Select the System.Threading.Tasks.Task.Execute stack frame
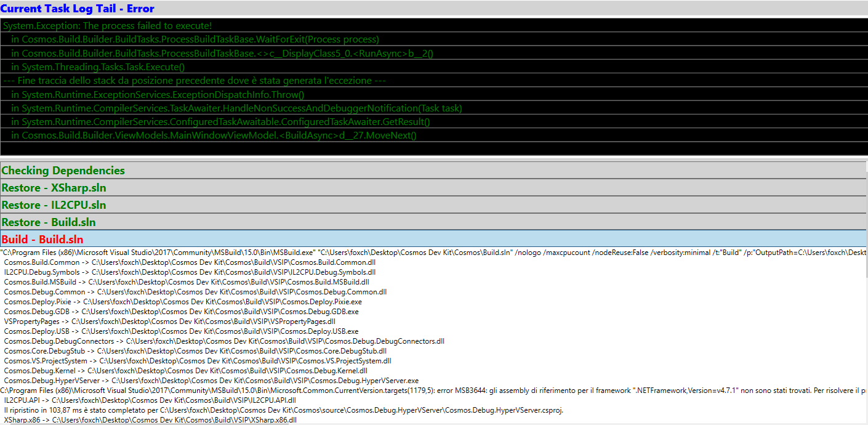868x425 pixels. (98, 67)
